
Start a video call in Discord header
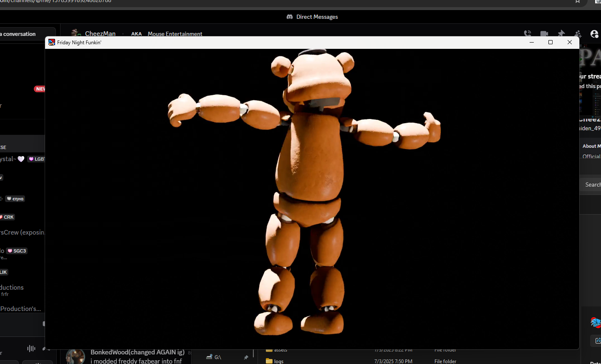click(x=544, y=33)
